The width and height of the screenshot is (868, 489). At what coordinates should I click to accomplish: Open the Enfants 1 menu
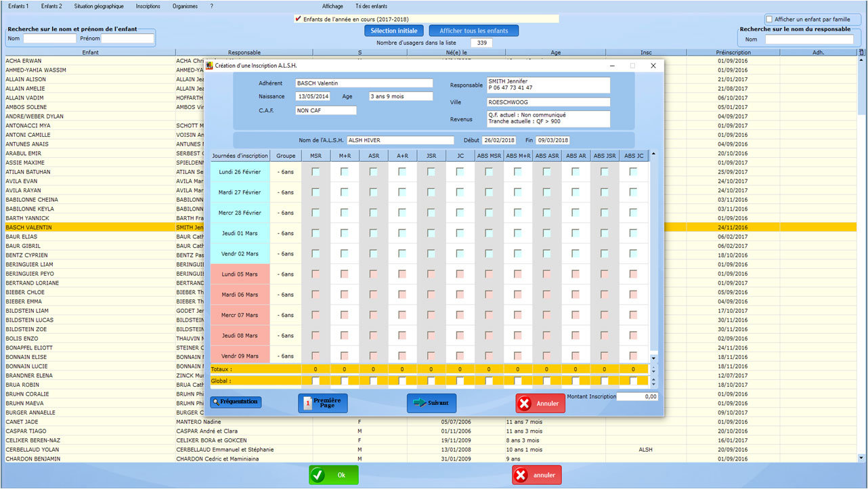tap(18, 6)
